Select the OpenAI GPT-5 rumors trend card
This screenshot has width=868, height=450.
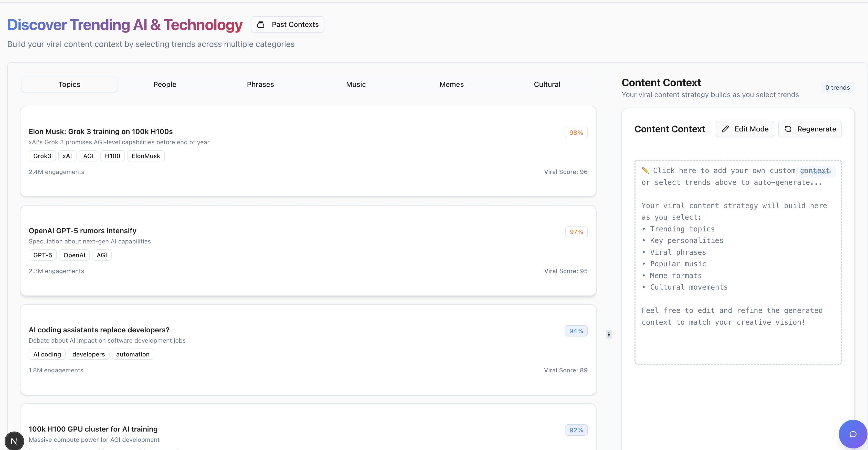[308, 250]
